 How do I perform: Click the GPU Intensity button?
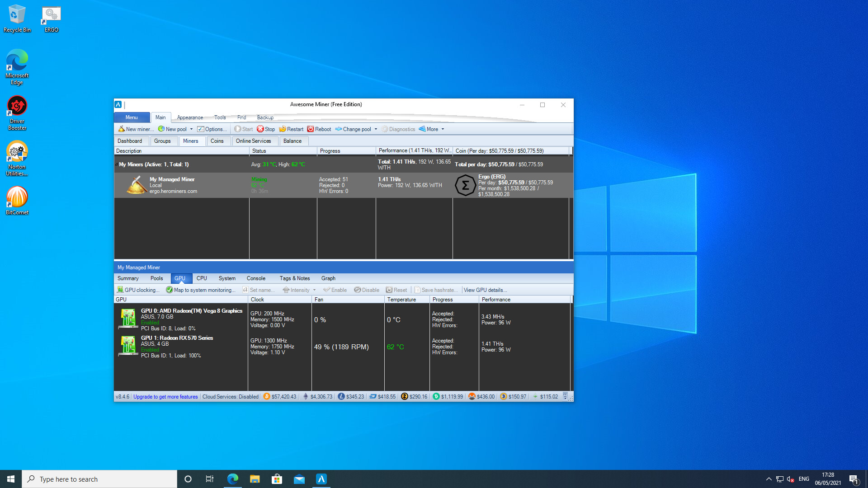point(296,290)
